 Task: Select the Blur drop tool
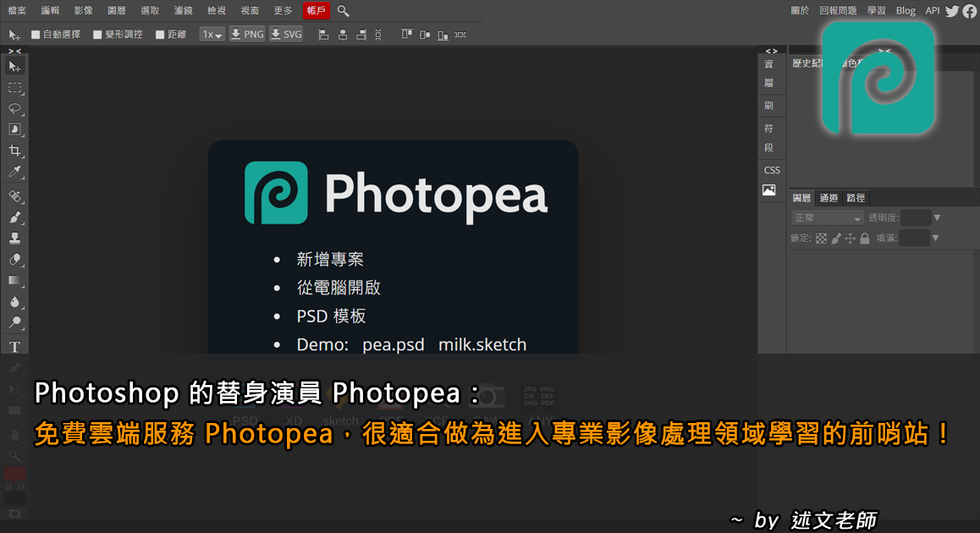pyautogui.click(x=14, y=302)
